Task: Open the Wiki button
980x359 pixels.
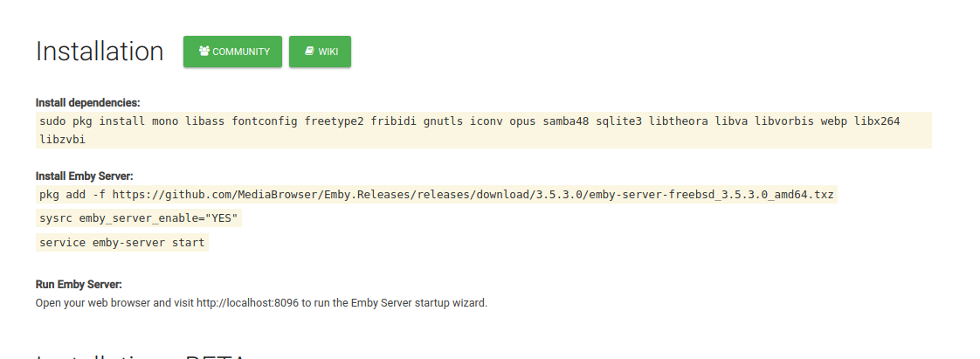Action: [x=320, y=52]
